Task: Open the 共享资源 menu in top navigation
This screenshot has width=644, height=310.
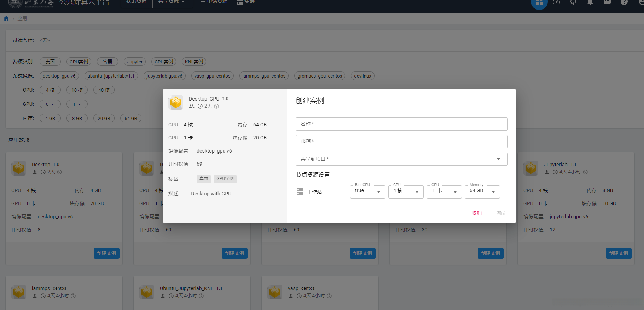Action: pos(172,2)
